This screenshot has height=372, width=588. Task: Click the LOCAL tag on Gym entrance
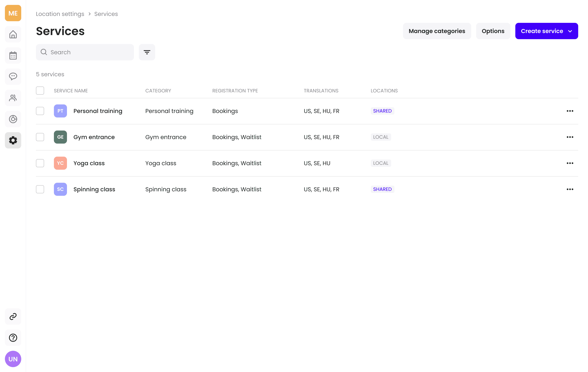(381, 137)
